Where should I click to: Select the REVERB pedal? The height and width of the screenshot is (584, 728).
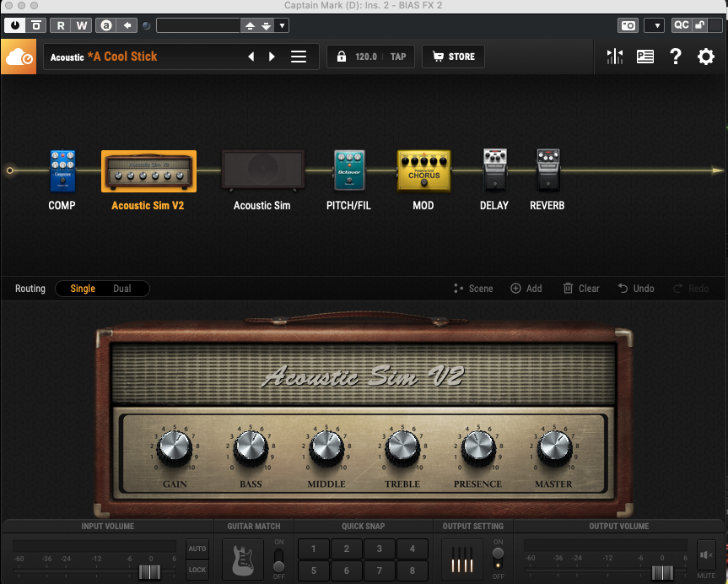coord(547,170)
